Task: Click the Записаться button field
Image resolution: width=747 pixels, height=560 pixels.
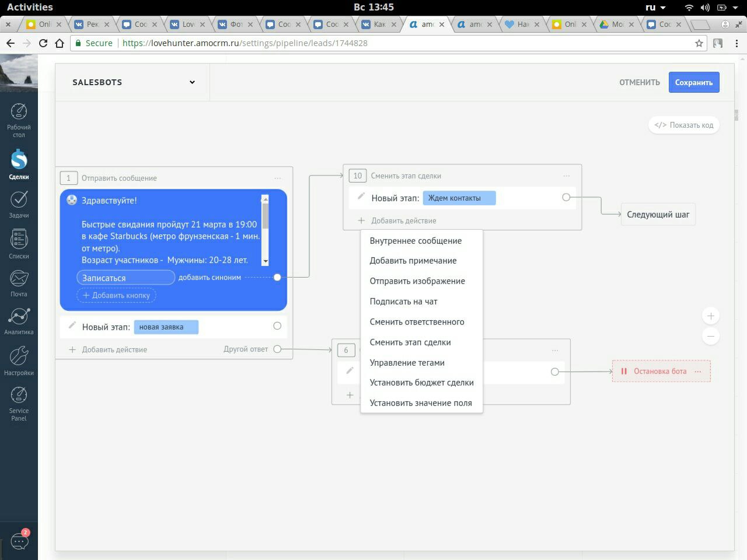Action: coord(125,278)
